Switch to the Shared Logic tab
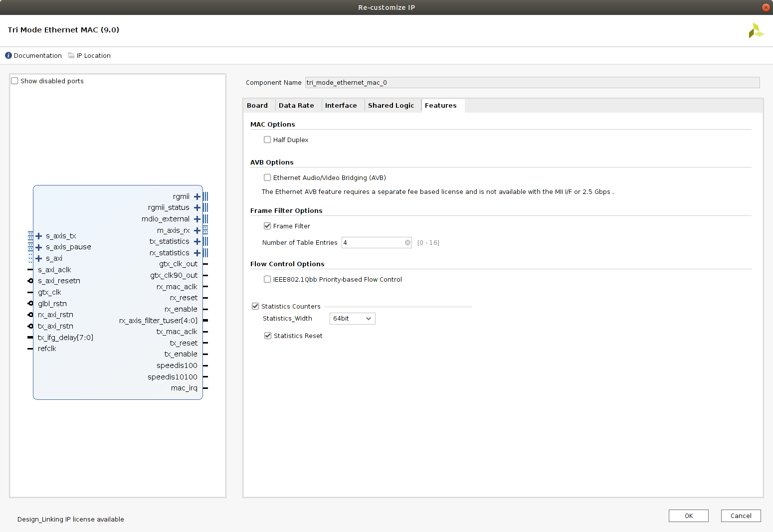 coord(391,105)
